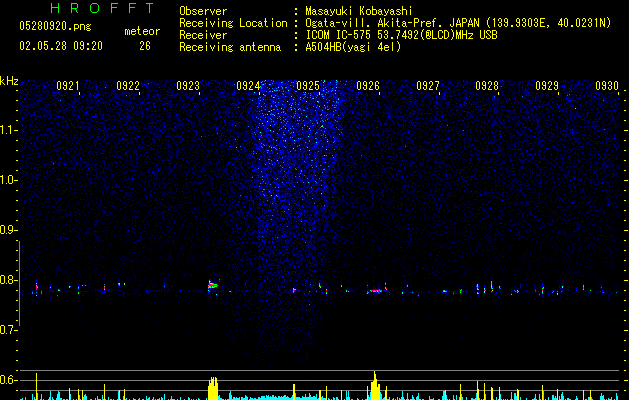Click the 0921 time marker
Screen dimensions: 629x400
coord(67,86)
